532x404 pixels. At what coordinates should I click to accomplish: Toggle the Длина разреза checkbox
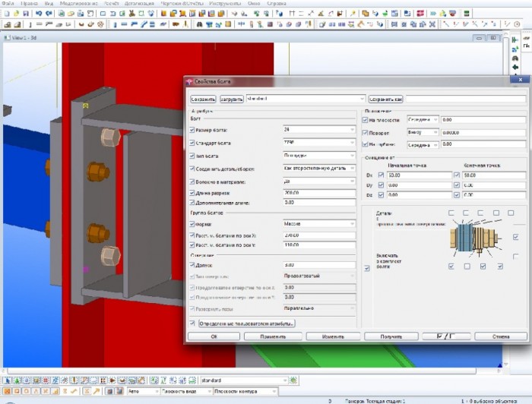(x=192, y=193)
